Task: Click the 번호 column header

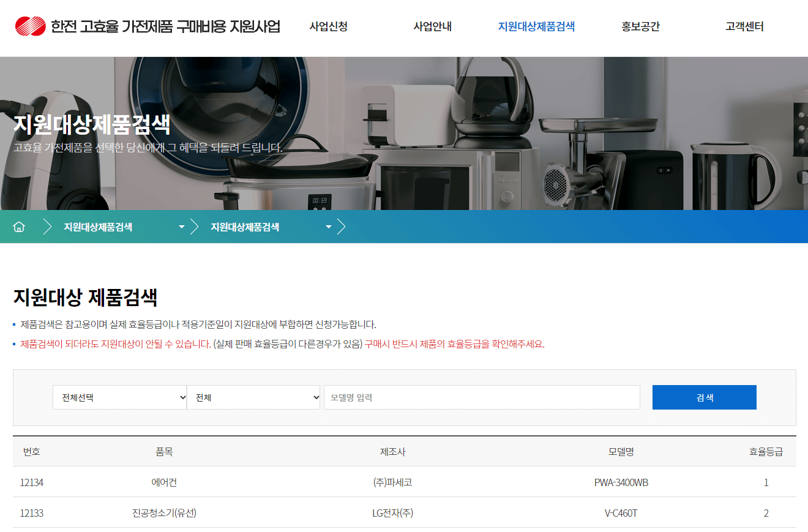Action: pyautogui.click(x=31, y=451)
